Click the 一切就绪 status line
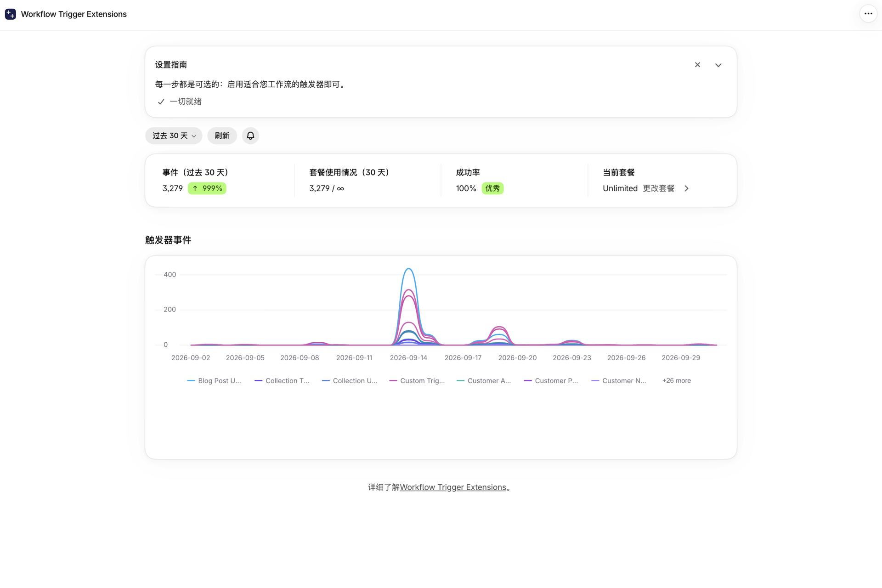The width and height of the screenshot is (882, 588). [x=180, y=102]
